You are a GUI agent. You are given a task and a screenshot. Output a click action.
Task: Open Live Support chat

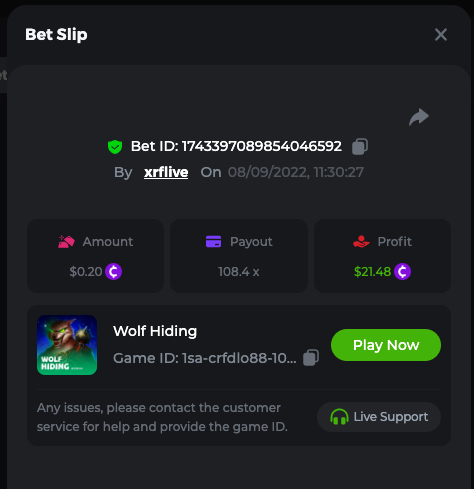coord(379,417)
